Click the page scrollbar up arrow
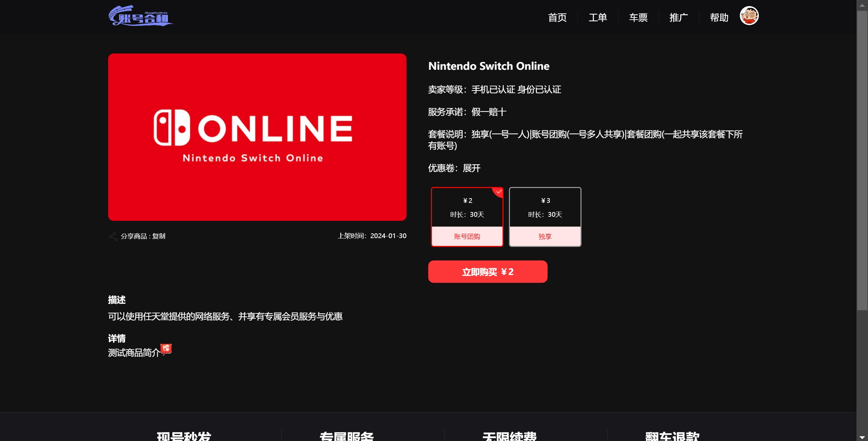Image resolution: width=868 pixels, height=441 pixels. [862, 5]
